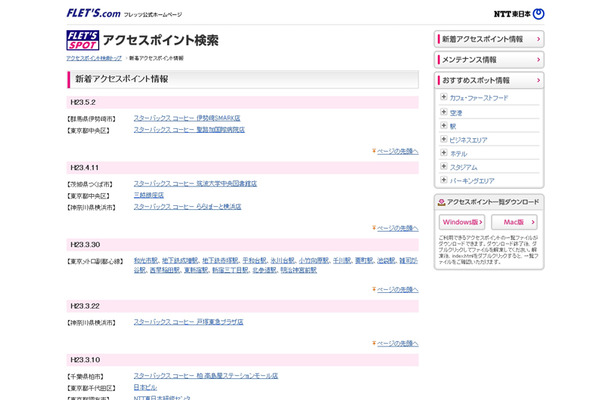Open the 日本ビル link
610x400 pixels.
[145, 387]
